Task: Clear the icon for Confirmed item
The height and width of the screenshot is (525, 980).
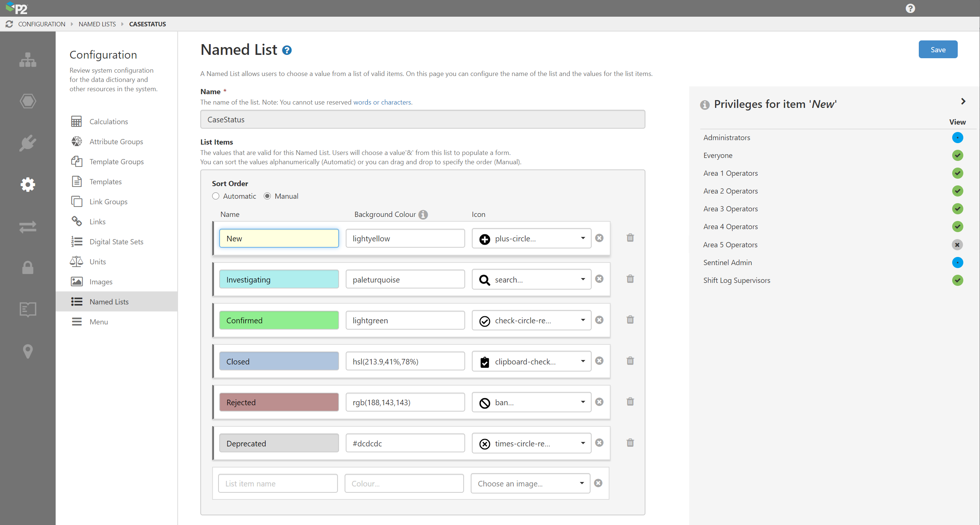Action: [x=599, y=320]
